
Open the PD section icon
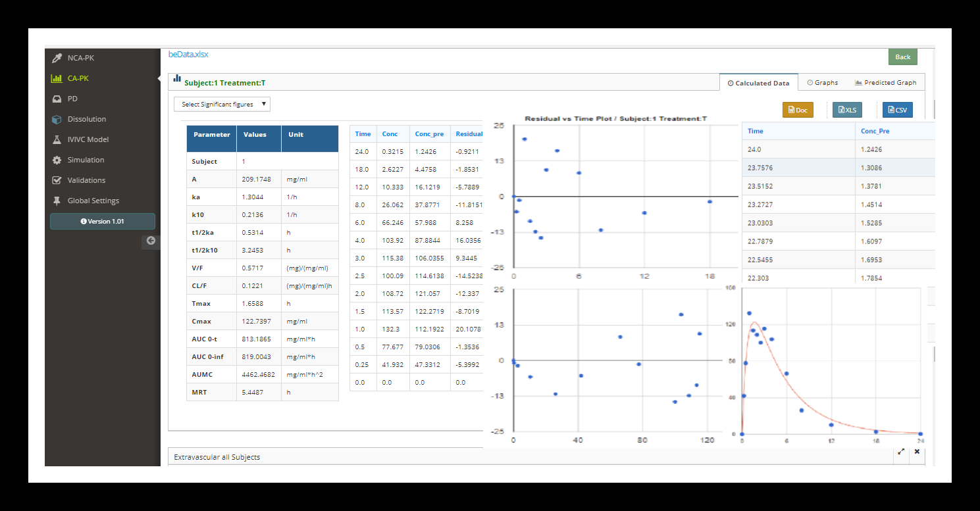57,99
